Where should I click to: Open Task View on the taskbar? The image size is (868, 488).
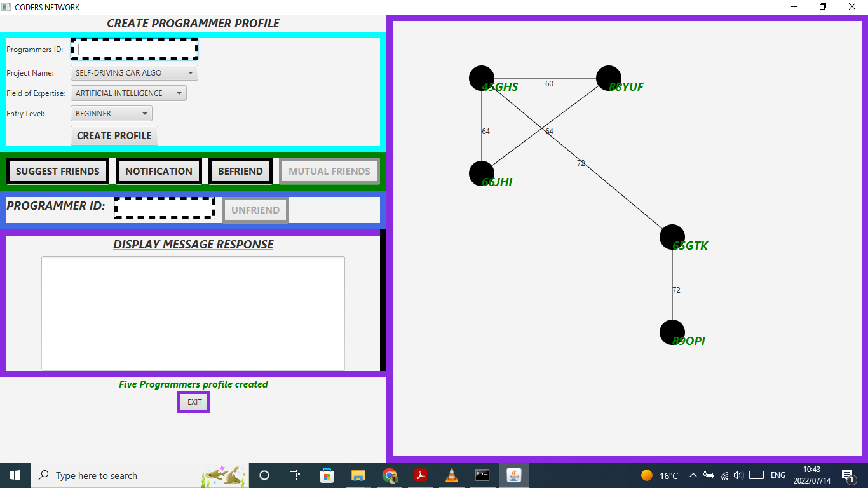coord(295,475)
